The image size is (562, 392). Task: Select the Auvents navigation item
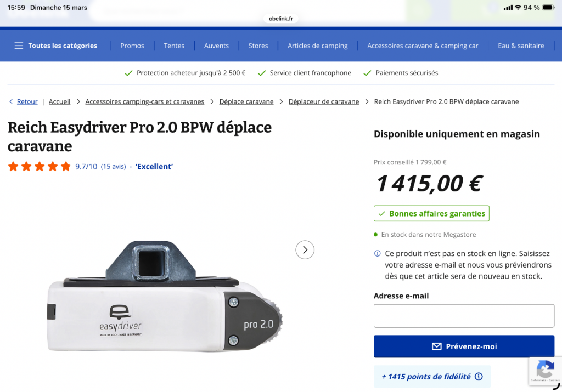(216, 46)
